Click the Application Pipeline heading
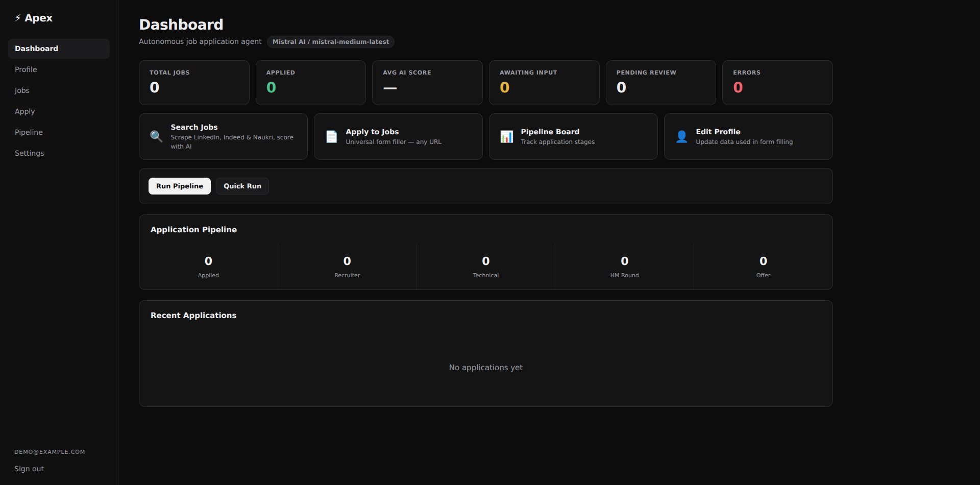This screenshot has height=485, width=980. (193, 230)
